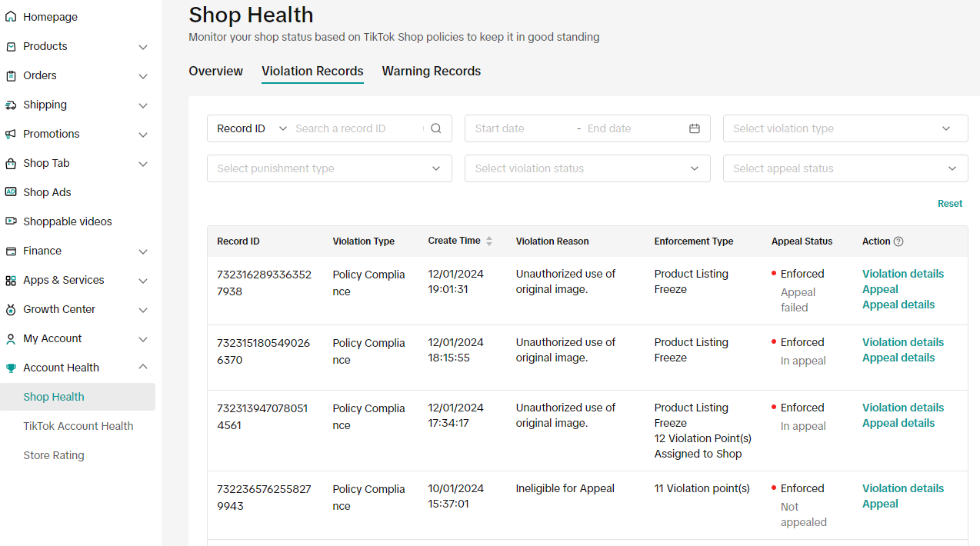Focus the Search a record ID field

pos(357,128)
